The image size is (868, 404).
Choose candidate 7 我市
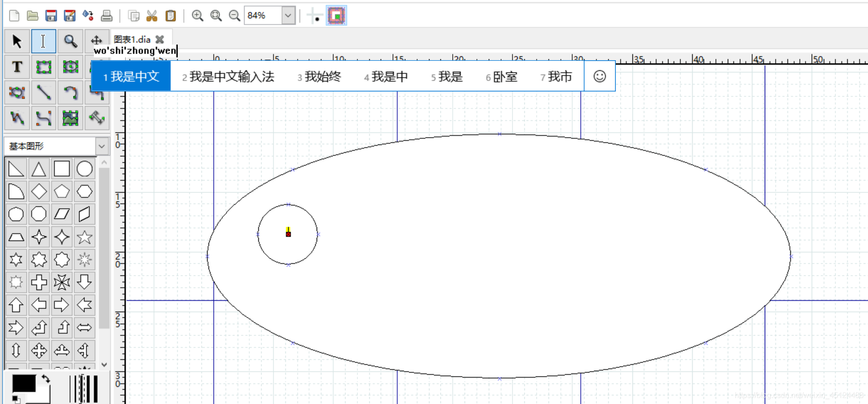click(x=556, y=76)
